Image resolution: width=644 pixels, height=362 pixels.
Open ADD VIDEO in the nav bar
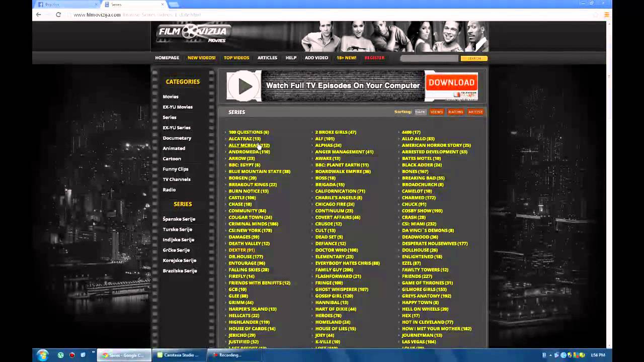pyautogui.click(x=316, y=58)
